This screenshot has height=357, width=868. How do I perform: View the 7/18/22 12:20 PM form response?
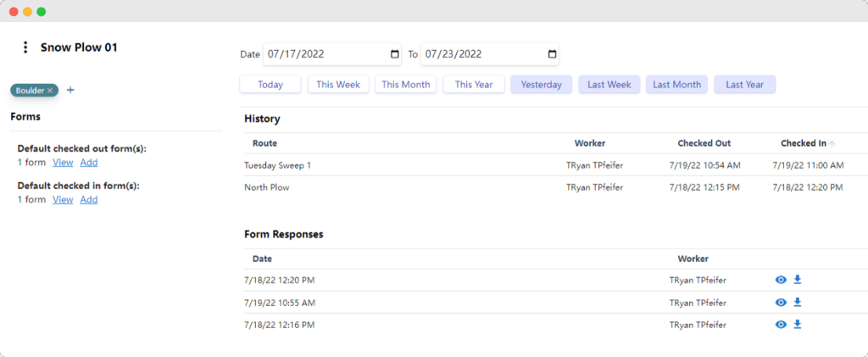point(781,280)
